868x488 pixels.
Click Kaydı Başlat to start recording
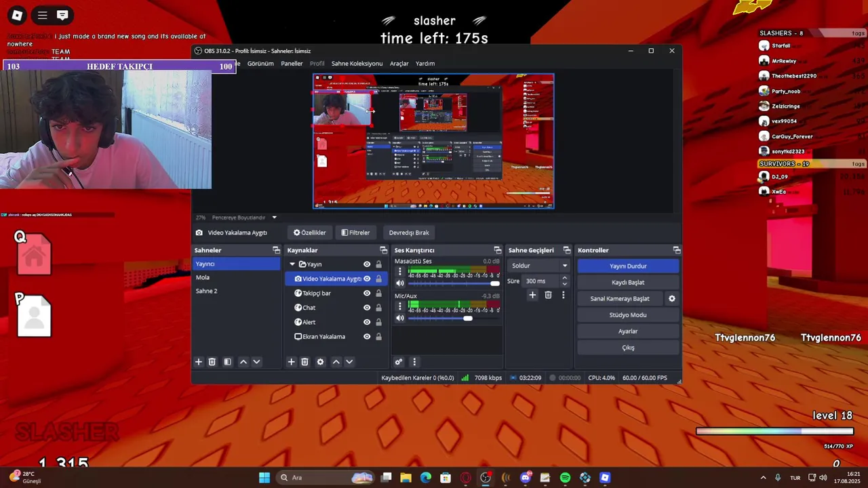click(x=628, y=283)
